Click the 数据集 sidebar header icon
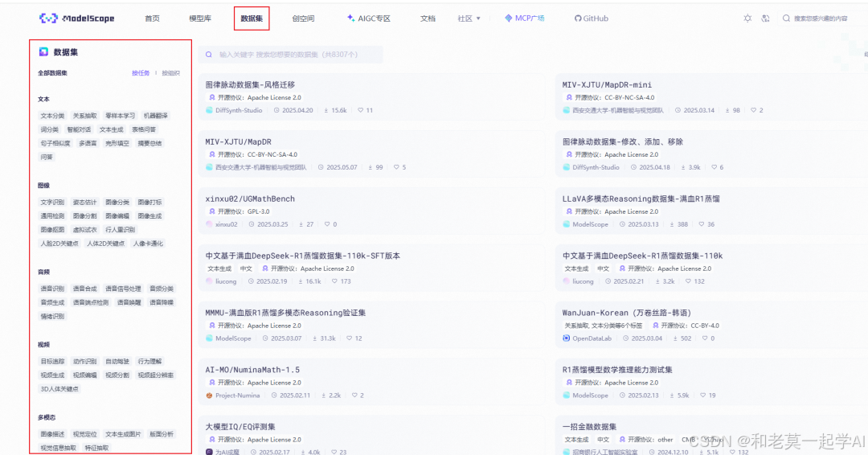The width and height of the screenshot is (868, 455). 43,52
